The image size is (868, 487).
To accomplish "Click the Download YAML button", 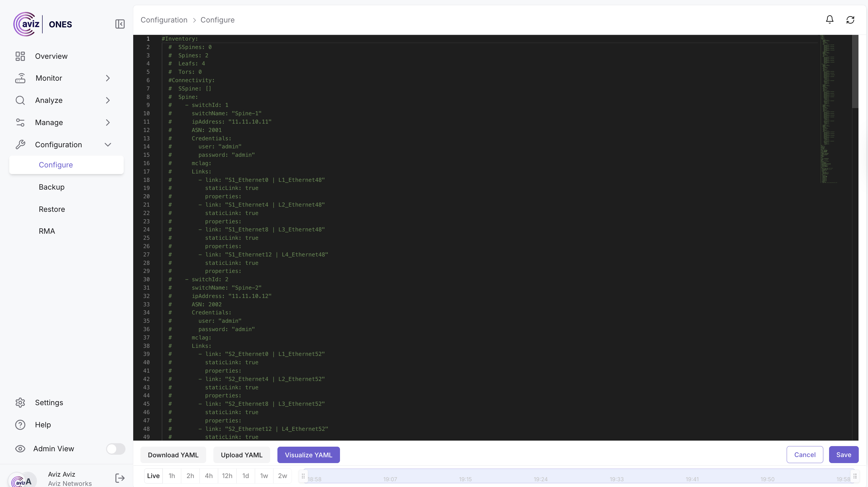I will point(173,455).
